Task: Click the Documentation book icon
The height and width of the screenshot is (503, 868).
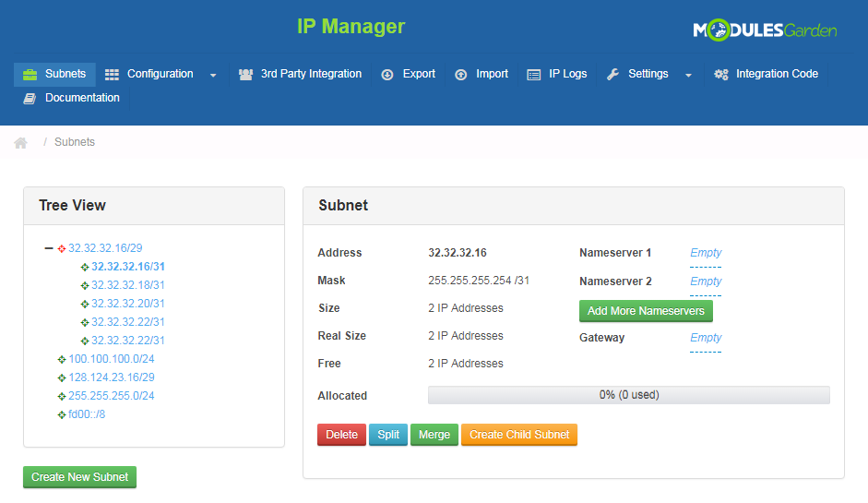Action: [x=30, y=98]
